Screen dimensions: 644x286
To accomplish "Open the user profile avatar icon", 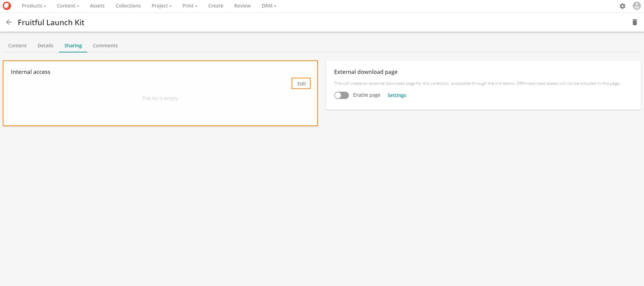I will [x=636, y=6].
